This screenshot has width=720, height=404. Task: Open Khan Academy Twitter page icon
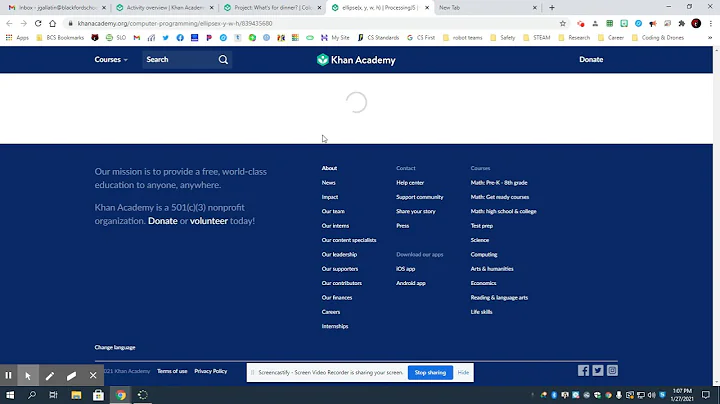[x=597, y=370]
